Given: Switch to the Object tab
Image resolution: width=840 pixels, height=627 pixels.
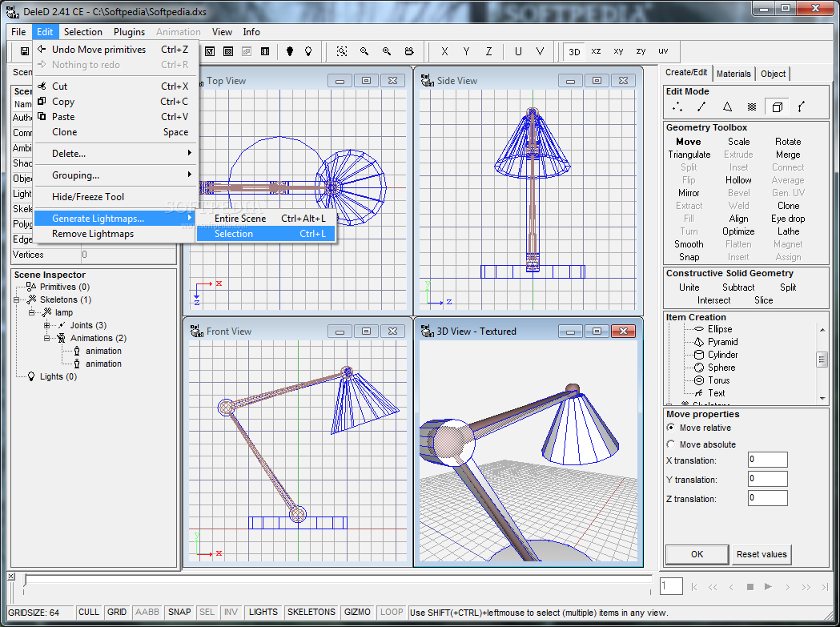Looking at the screenshot, I should click(x=773, y=74).
